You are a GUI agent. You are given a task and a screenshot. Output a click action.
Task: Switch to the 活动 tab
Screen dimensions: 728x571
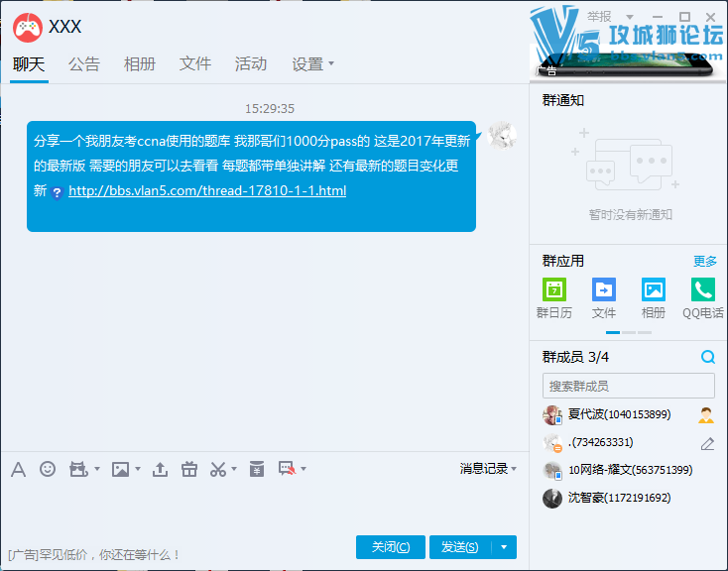[251, 64]
